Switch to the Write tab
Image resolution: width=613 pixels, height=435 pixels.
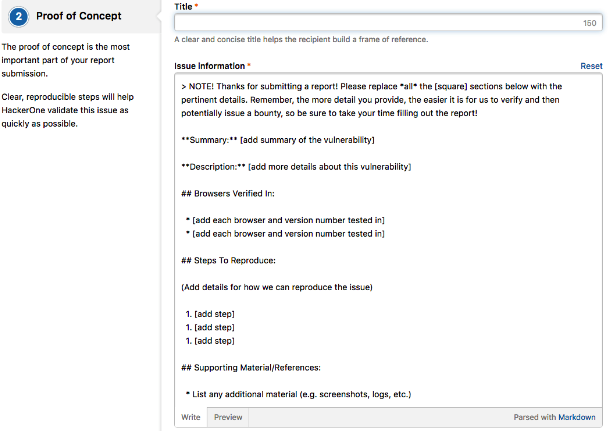190,417
